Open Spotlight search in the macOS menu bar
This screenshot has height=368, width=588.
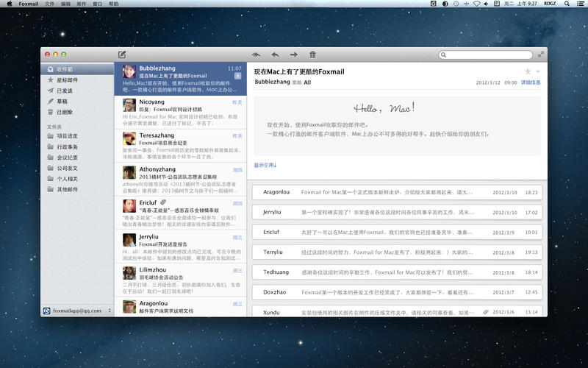567,4
